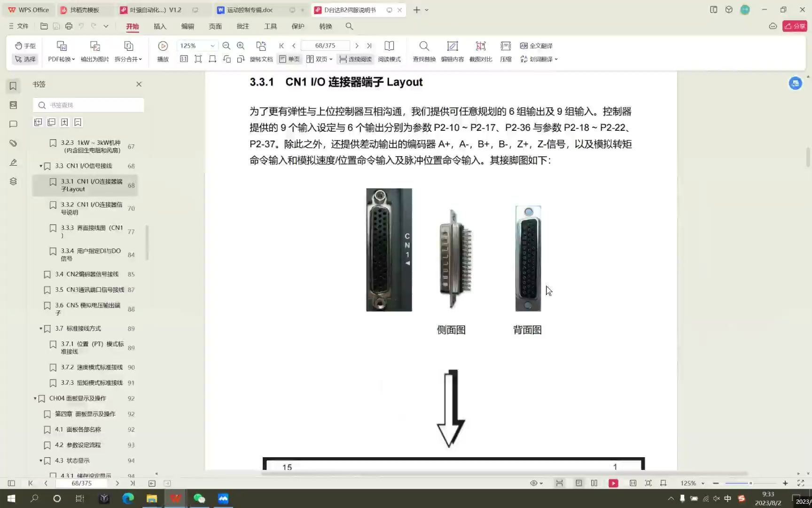Viewport: 812px width, 508px height.
Task: Open the thumbnails sidebar icon
Action: point(13,105)
